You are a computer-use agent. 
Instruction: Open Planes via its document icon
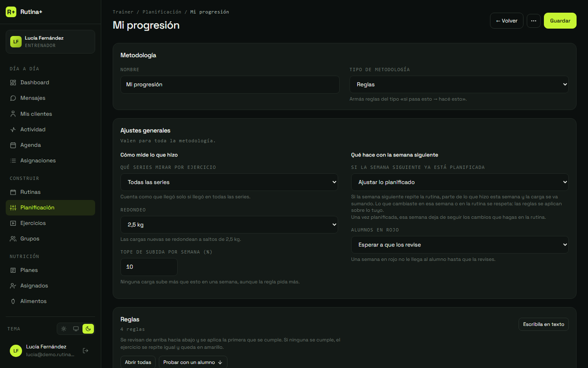point(13,270)
